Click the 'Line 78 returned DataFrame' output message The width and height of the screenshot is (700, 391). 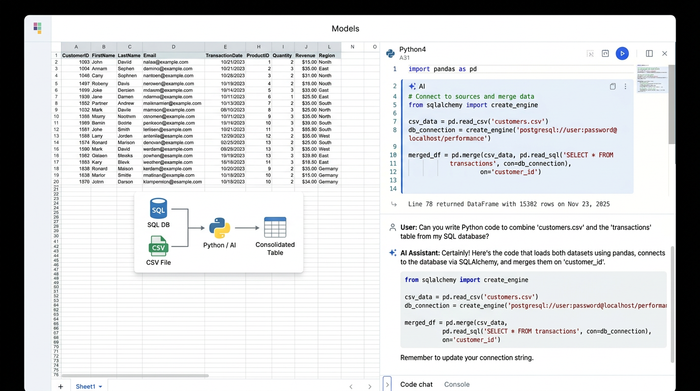509,204
